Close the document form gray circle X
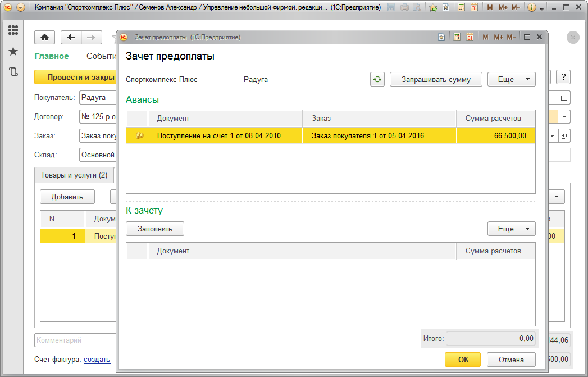The height and width of the screenshot is (377, 588). coord(573,37)
